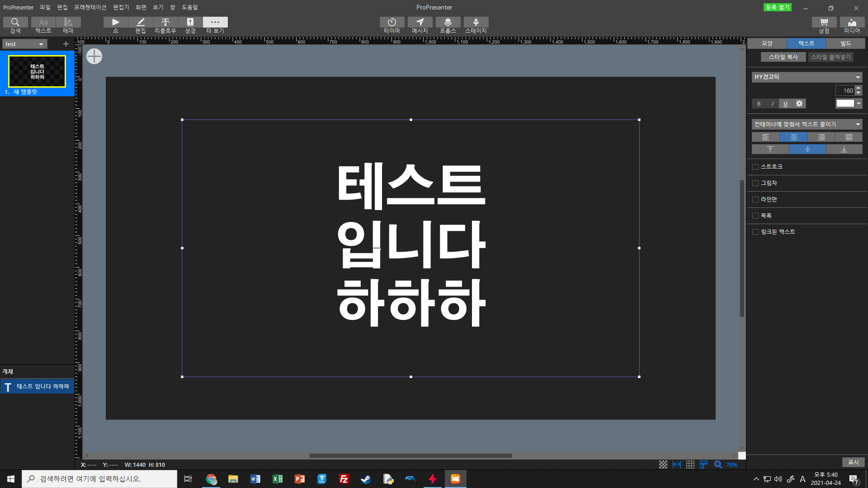Open the test presentation dropdown
Viewport: 868px width, 488px height.
[x=24, y=44]
